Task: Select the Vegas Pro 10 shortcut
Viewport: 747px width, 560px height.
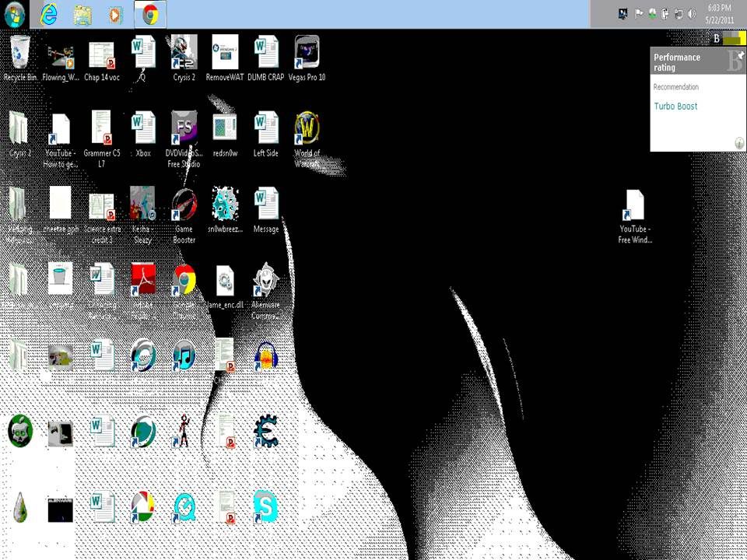Action: pyautogui.click(x=307, y=54)
